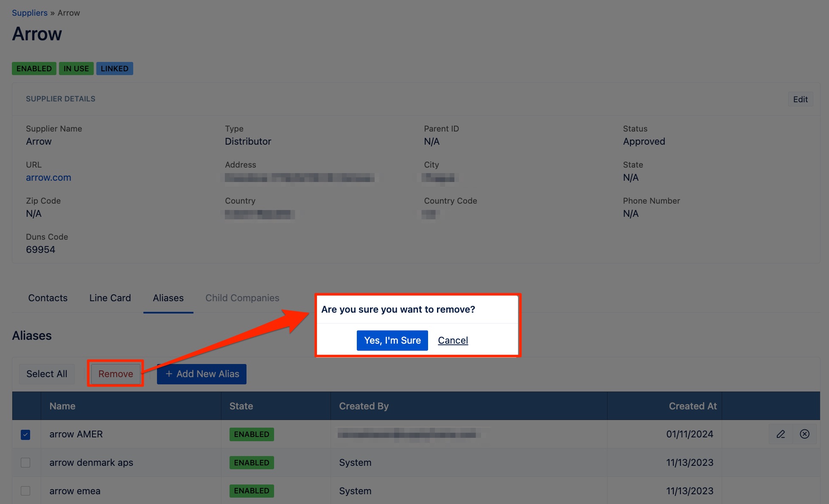Click the 11/13/2023 date for arrow emea
The image size is (829, 504).
point(689,491)
